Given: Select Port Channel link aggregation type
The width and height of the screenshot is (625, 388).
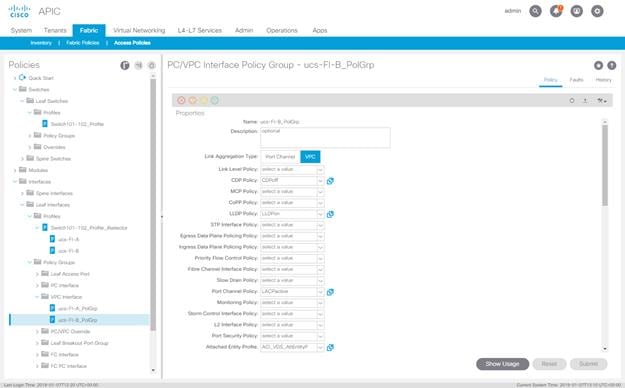Looking at the screenshot, I should (x=280, y=157).
